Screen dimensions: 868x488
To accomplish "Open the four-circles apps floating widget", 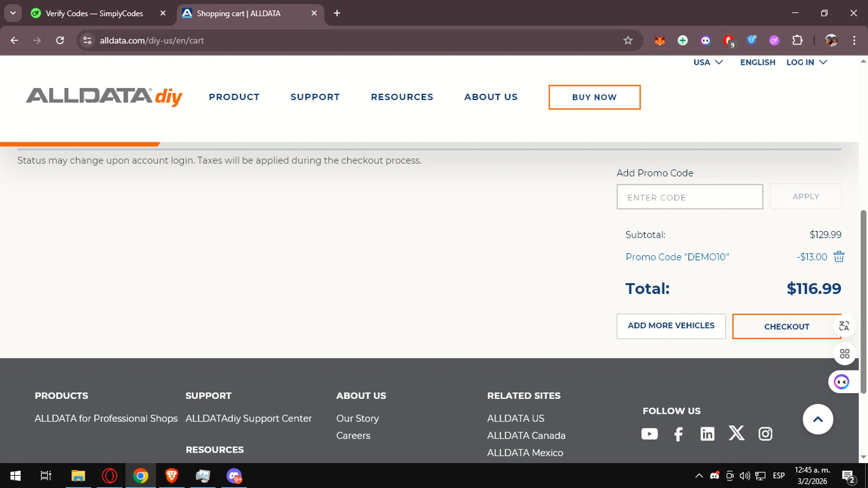I will pyautogui.click(x=844, y=354).
